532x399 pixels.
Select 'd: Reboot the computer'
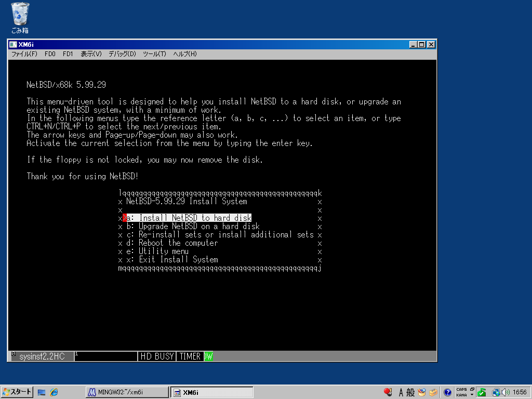[x=172, y=243]
